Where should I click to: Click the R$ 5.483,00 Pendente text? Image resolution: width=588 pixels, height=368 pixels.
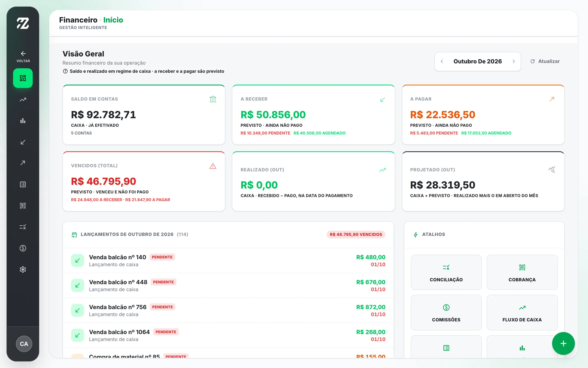pos(434,133)
